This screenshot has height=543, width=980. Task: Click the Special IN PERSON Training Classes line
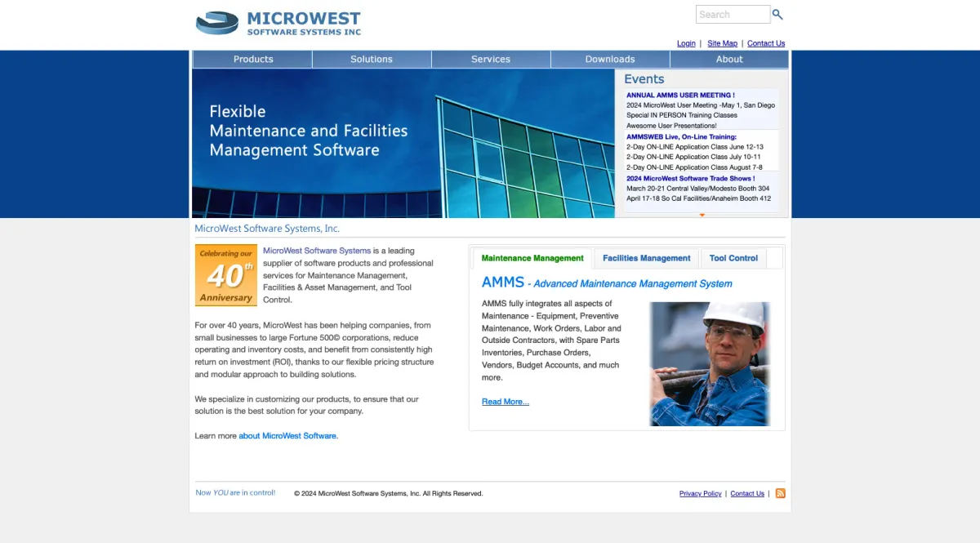tap(682, 115)
